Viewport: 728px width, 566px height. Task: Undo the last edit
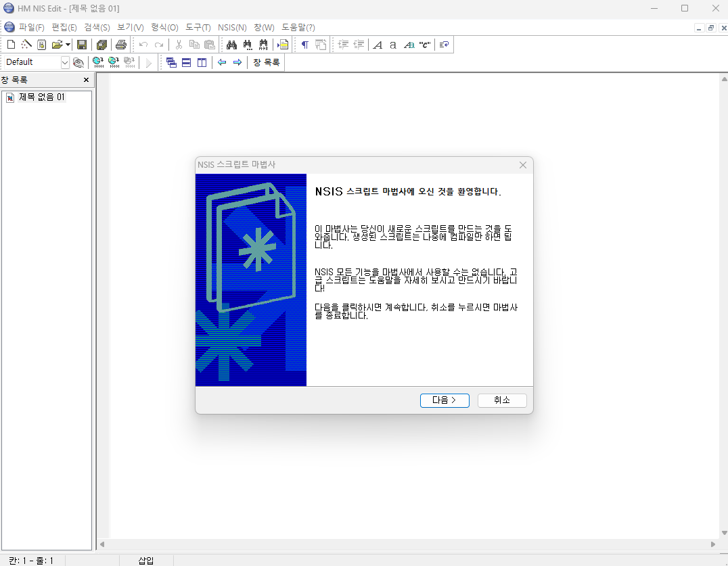click(143, 45)
